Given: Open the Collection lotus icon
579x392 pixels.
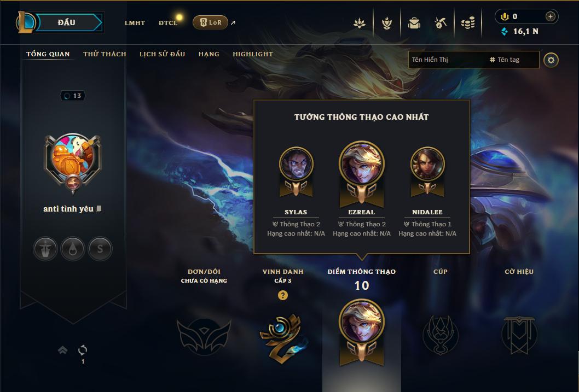Looking at the screenshot, I should click(360, 23).
